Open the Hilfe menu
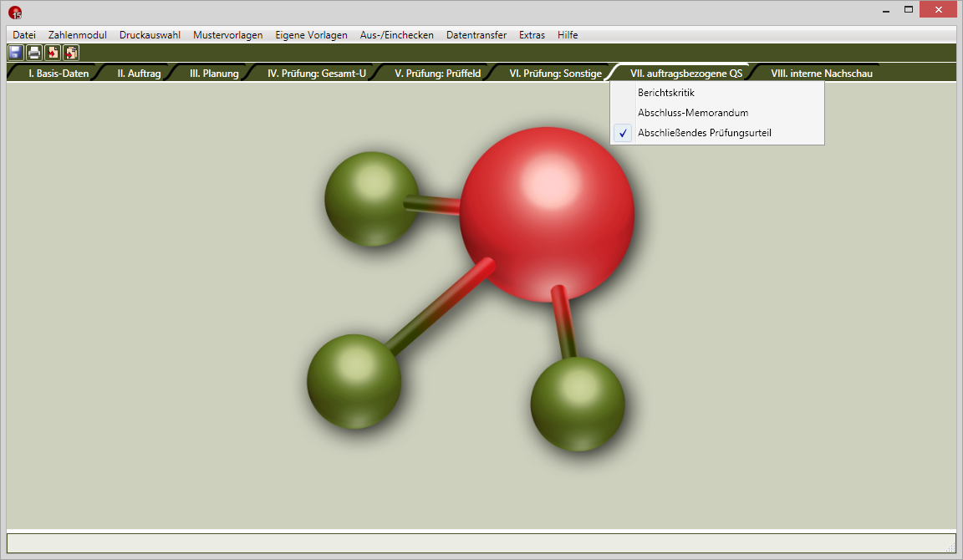Screen dimensions: 963x560 pyautogui.click(x=568, y=35)
